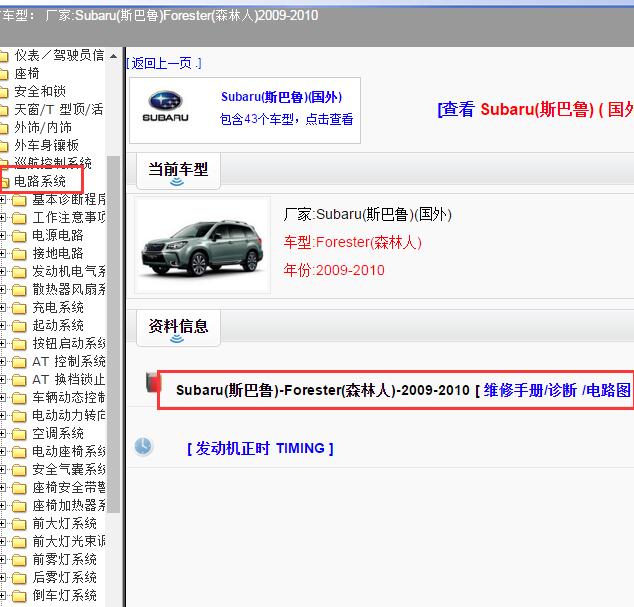
Task: Open 查看 Subaru(斯巴鲁) red heading link
Action: point(536,109)
